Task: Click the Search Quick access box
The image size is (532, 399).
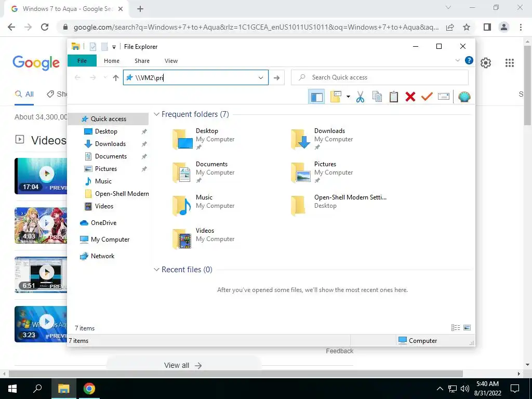Action: pos(380,77)
